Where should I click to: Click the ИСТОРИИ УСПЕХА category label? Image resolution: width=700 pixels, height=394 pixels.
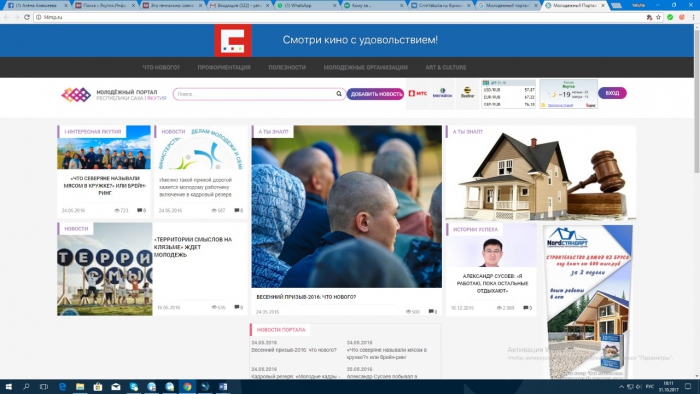(475, 229)
